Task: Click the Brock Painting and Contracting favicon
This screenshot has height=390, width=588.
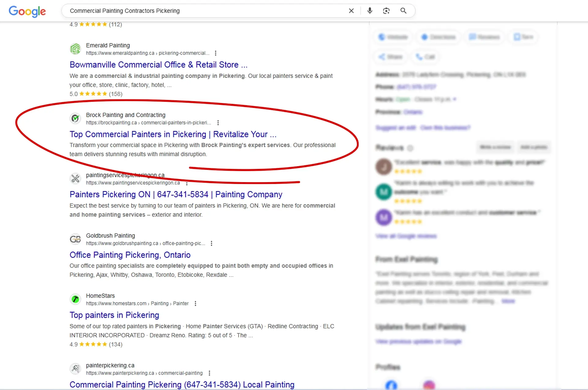Action: (75, 118)
